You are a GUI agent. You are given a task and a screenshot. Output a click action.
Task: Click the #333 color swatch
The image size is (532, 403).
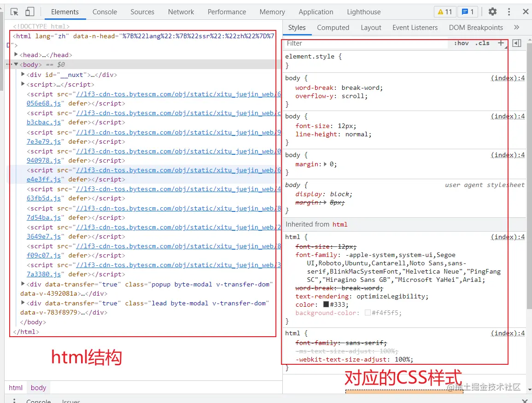tap(326, 304)
